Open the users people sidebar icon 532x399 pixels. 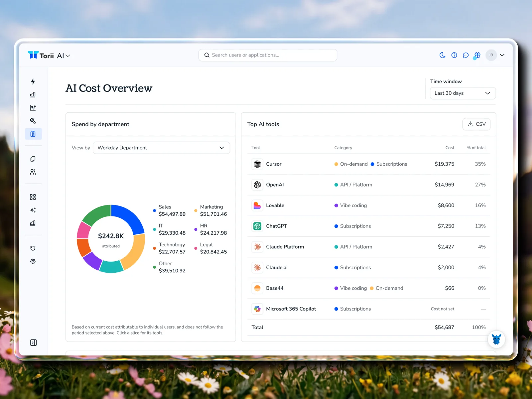tap(33, 172)
